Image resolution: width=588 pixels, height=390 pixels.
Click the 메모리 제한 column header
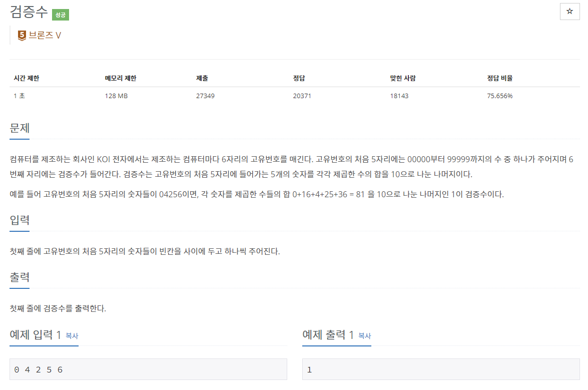[121, 78]
